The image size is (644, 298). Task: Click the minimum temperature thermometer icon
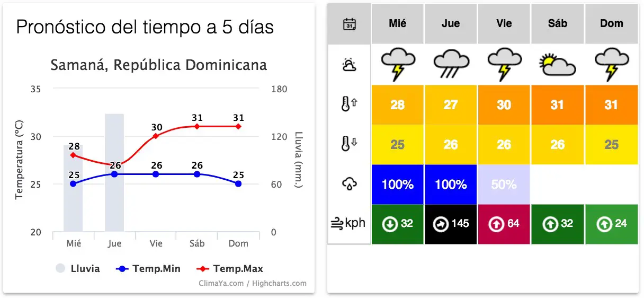click(x=349, y=144)
